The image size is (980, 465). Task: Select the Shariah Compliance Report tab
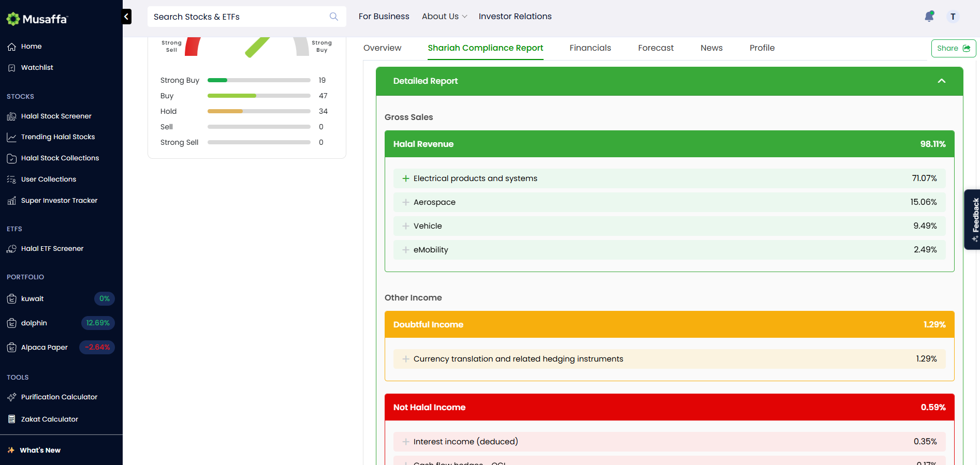coord(485,48)
